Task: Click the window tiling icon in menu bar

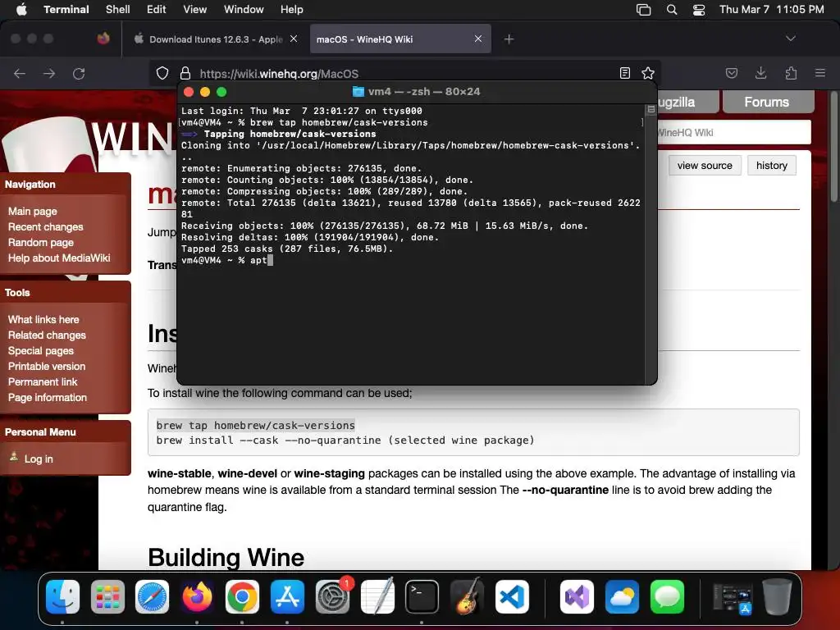Action: [x=643, y=10]
